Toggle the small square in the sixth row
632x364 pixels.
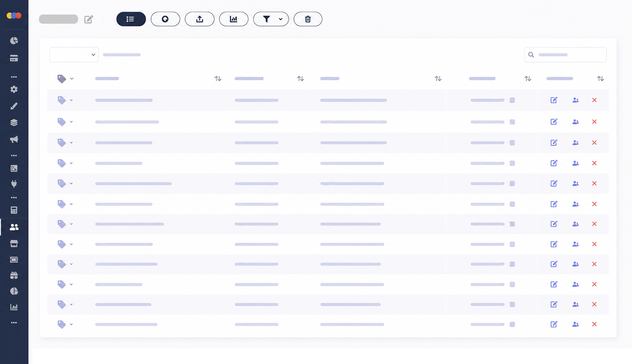[512, 204]
